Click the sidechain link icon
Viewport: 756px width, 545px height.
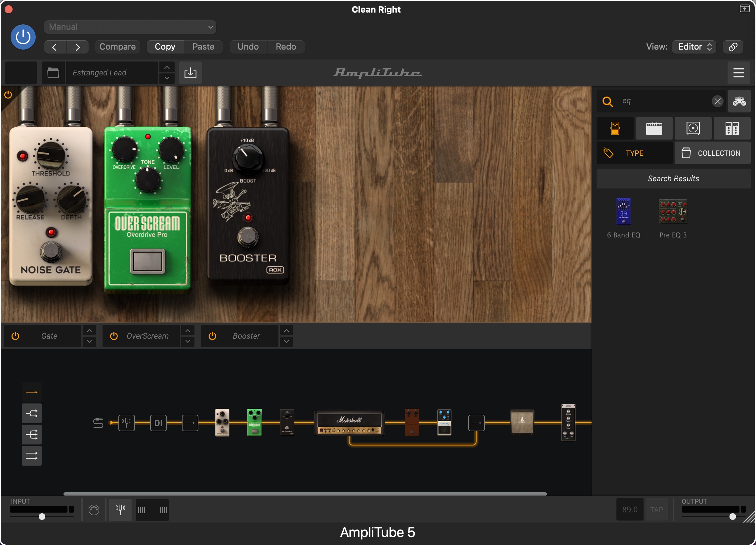tap(733, 47)
